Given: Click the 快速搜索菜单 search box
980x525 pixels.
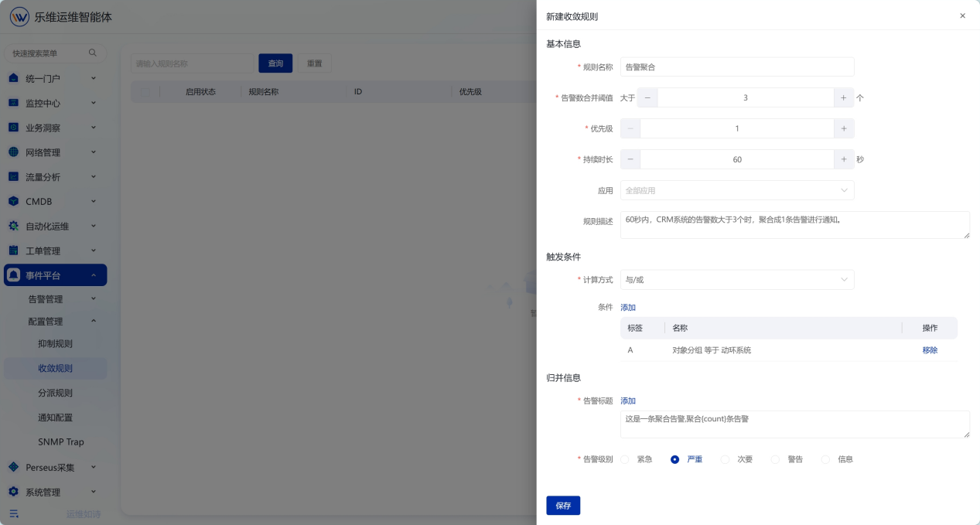Looking at the screenshot, I should pos(55,53).
